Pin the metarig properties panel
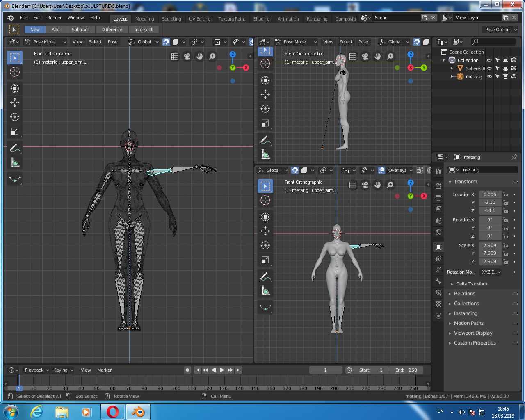This screenshot has width=525, height=420. (514, 157)
